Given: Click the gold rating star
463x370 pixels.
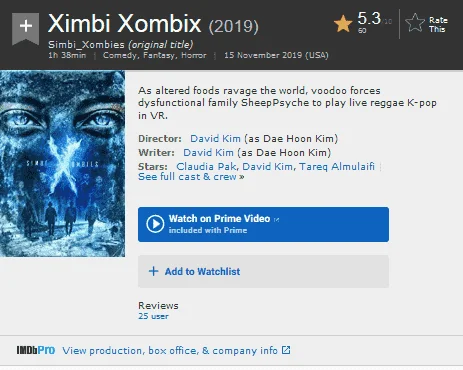Looking at the screenshot, I should [x=343, y=24].
